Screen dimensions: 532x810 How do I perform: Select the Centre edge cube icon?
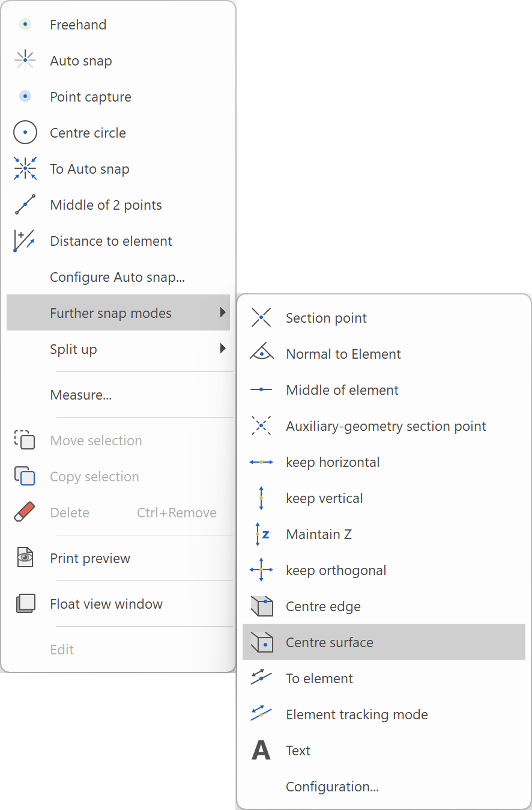coord(261,606)
